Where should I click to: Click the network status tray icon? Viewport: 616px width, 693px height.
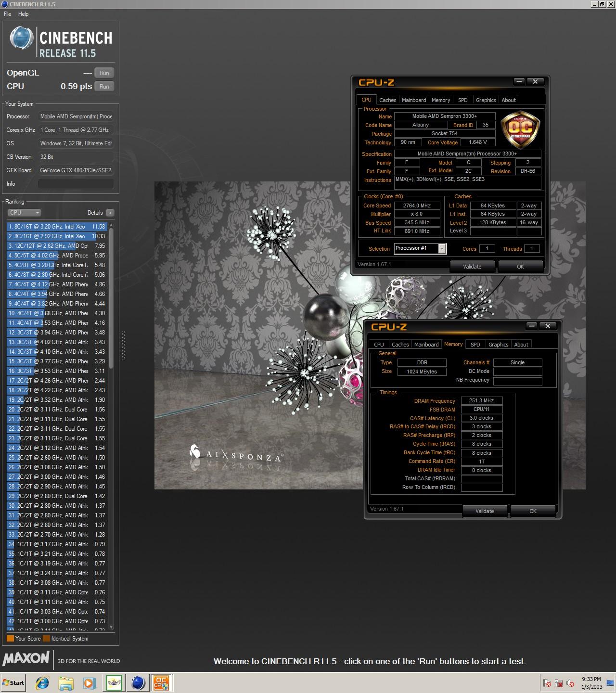(x=559, y=683)
